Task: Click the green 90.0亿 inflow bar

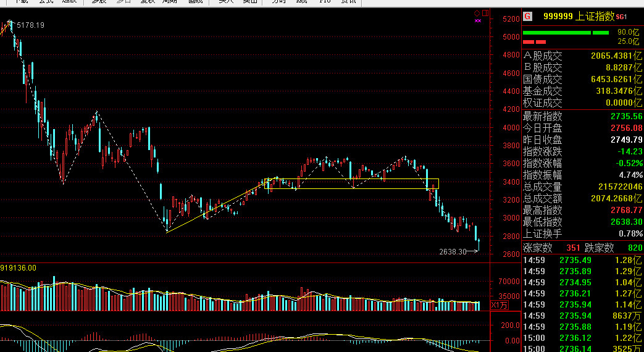Action: [x=566, y=33]
